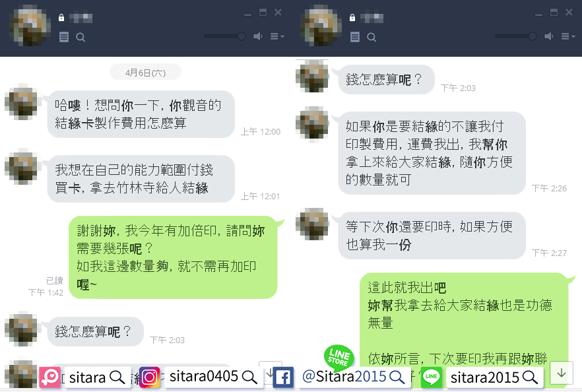The width and height of the screenshot is (582, 392).
Task: Click the left chat profile picture in header
Action: [x=30, y=26]
